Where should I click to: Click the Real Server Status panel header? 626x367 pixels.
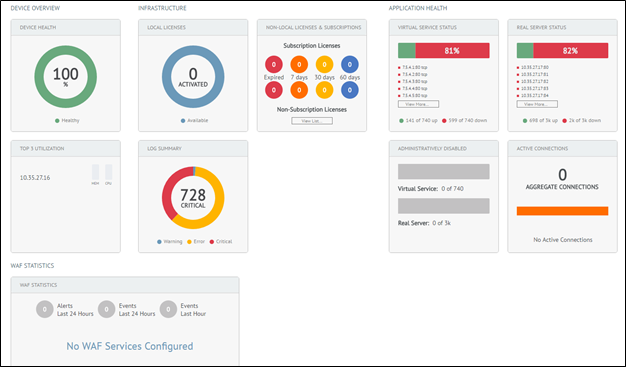(x=563, y=28)
